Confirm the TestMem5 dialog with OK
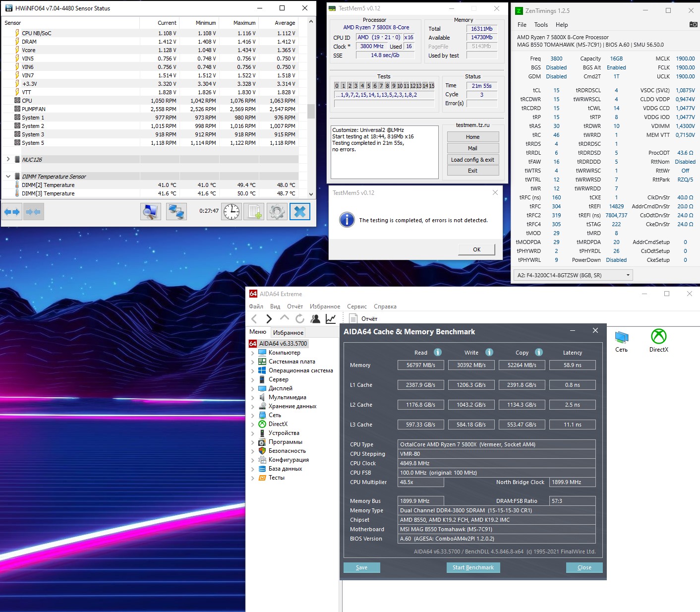700x612 pixels. [476, 249]
